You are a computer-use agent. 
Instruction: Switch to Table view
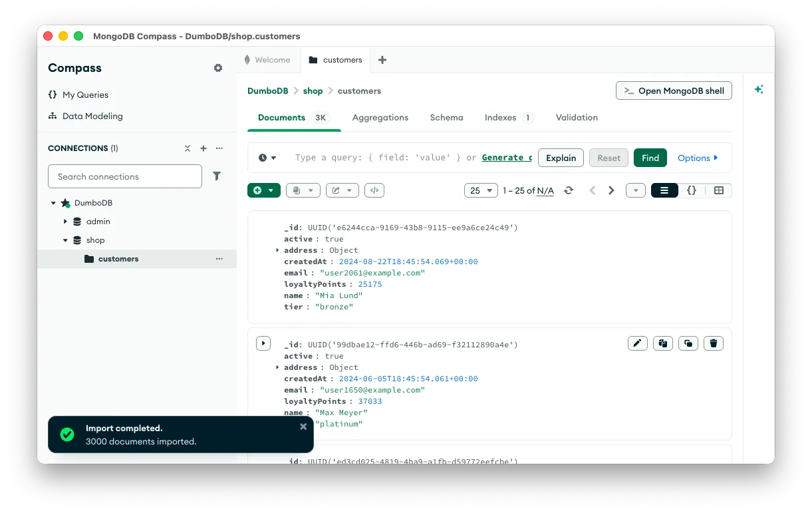718,190
